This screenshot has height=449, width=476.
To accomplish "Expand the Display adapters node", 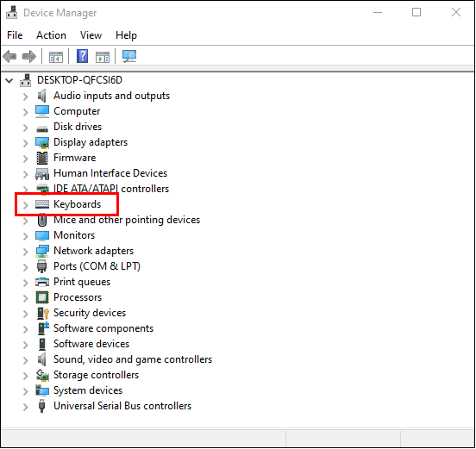I will coord(26,142).
